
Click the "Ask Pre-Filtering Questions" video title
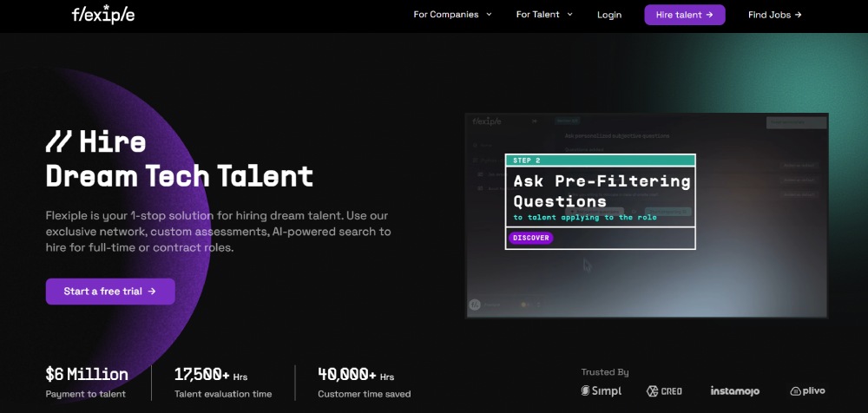[x=602, y=191]
